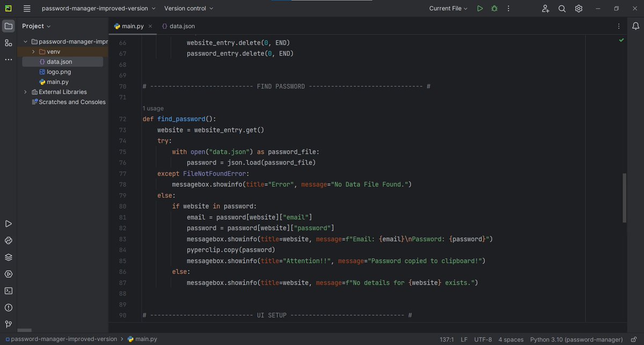The width and height of the screenshot is (644, 345).
Task: Click the FileNotFoundError text
Action: pyautogui.click(x=216, y=173)
